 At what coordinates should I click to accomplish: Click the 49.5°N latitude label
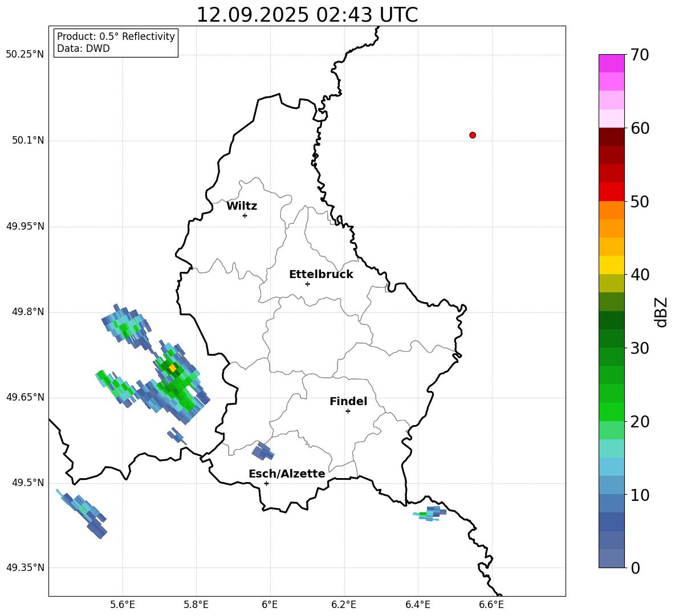click(29, 483)
